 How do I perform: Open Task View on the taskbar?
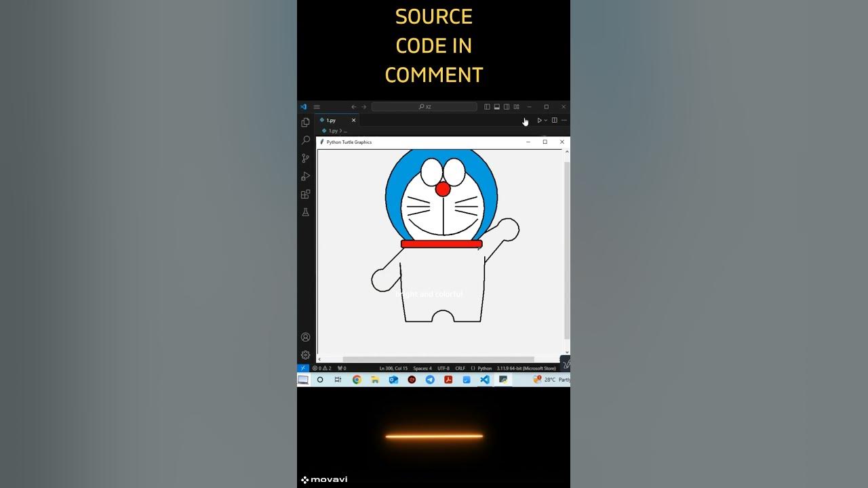(338, 380)
